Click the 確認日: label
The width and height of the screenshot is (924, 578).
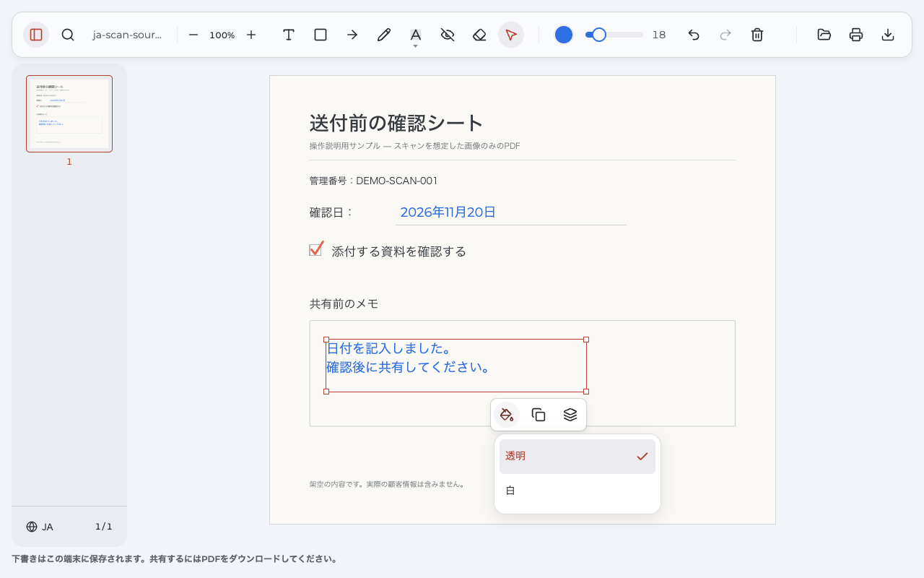[x=331, y=212]
